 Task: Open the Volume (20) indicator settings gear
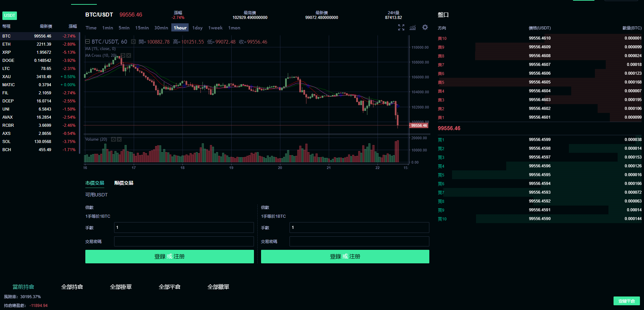coord(113,139)
